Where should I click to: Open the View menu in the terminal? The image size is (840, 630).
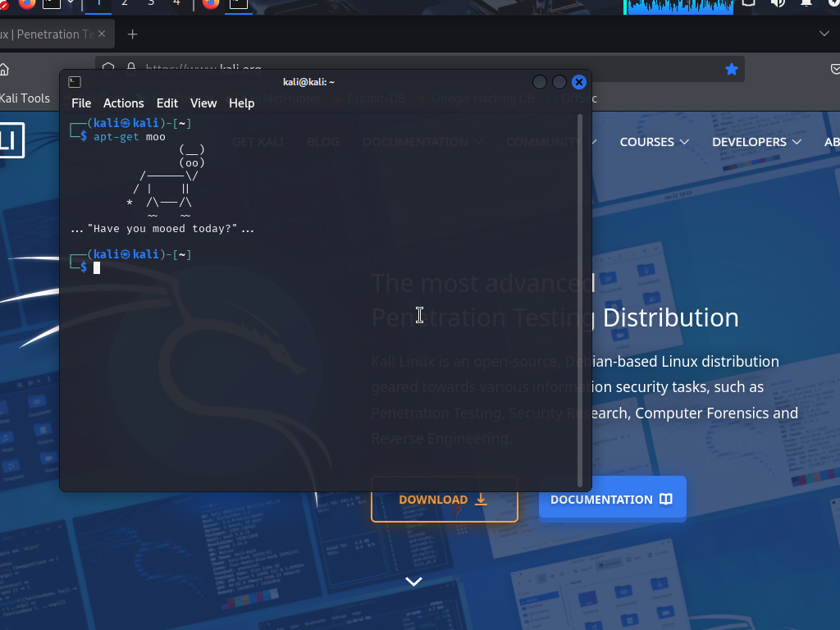(x=203, y=103)
